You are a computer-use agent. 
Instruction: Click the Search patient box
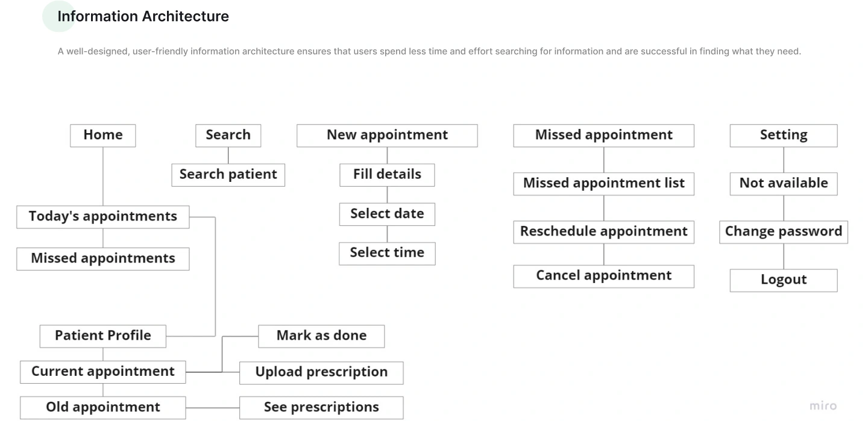(x=228, y=175)
